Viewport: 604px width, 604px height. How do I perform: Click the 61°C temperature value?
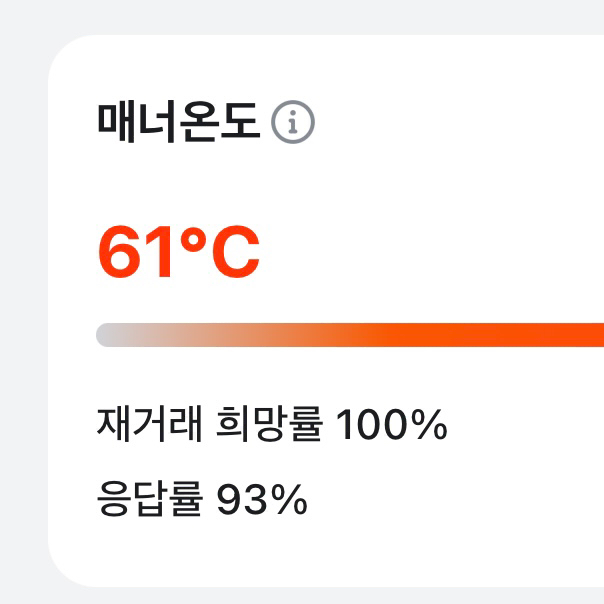click(x=179, y=253)
